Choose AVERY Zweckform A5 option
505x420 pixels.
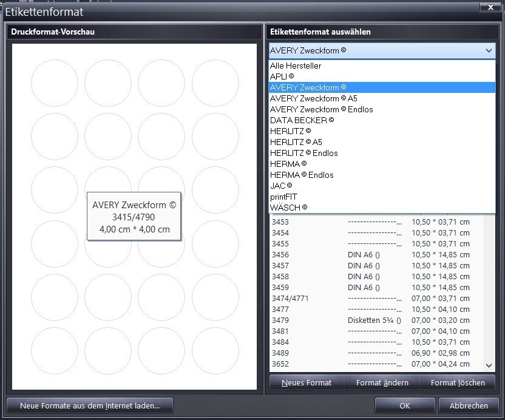click(x=382, y=98)
